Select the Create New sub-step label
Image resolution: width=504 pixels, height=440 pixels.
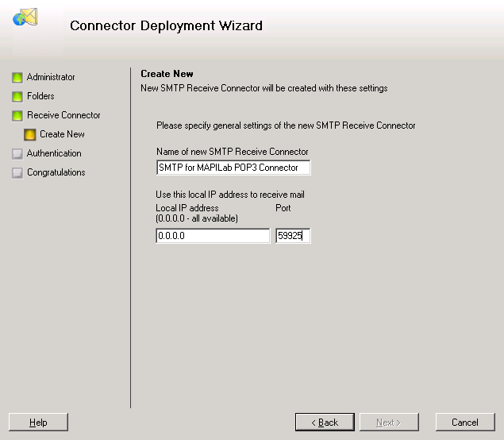tap(62, 134)
